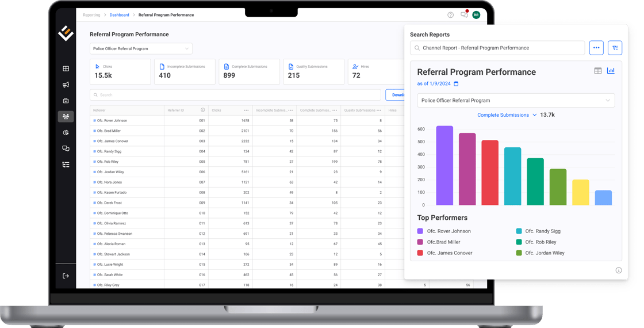Open the pie chart reporting icon in sidebar
The image size is (644, 328).
pos(66,133)
